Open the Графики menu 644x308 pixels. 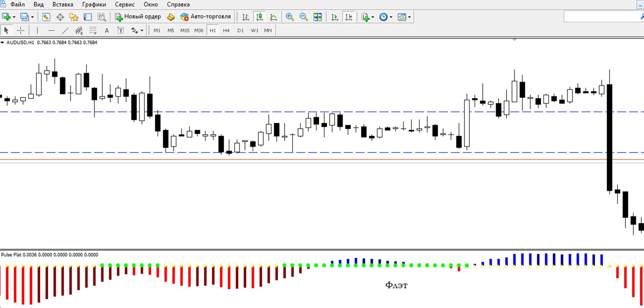coord(94,4)
